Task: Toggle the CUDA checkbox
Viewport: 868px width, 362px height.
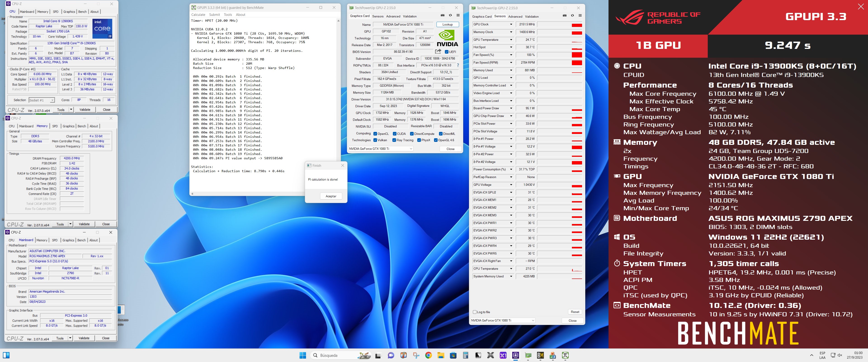Action: (x=395, y=133)
